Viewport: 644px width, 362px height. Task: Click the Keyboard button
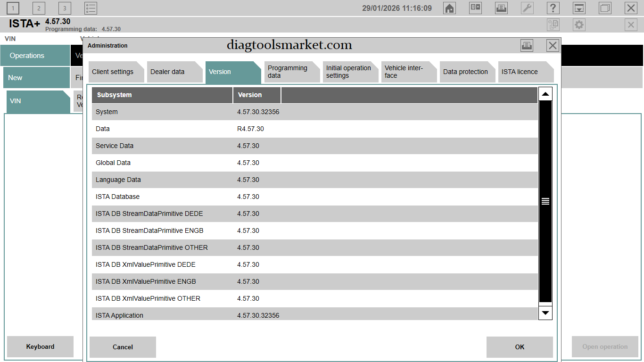click(40, 346)
